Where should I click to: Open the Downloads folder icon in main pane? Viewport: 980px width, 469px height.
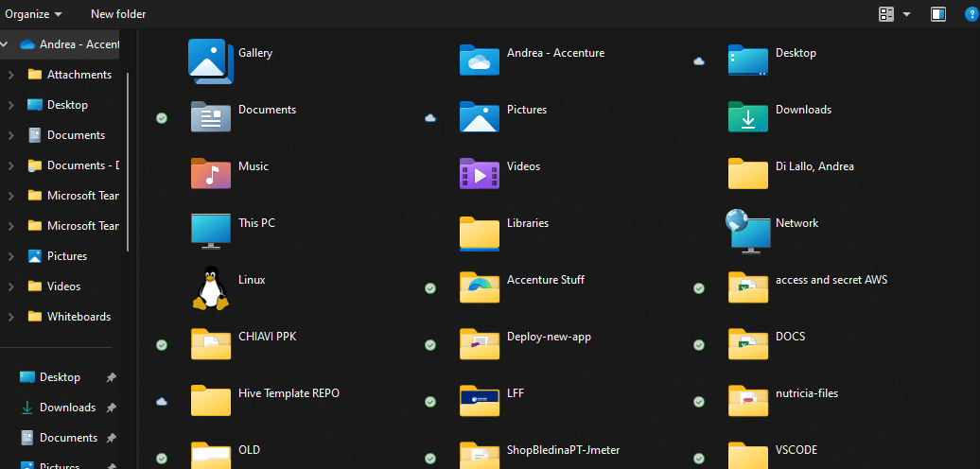pos(748,117)
